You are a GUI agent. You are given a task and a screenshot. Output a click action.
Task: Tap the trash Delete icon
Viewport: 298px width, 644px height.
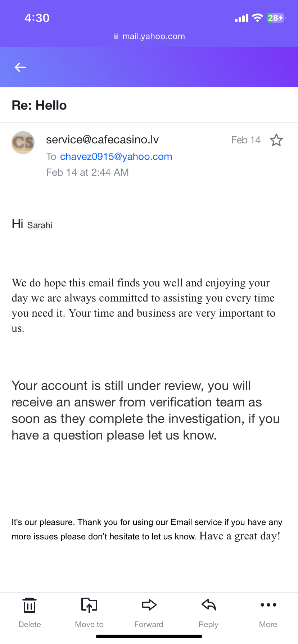[x=30, y=605]
